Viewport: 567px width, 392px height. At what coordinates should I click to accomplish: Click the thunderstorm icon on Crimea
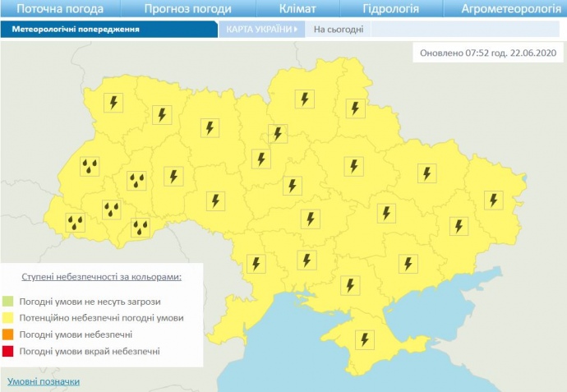(363, 339)
